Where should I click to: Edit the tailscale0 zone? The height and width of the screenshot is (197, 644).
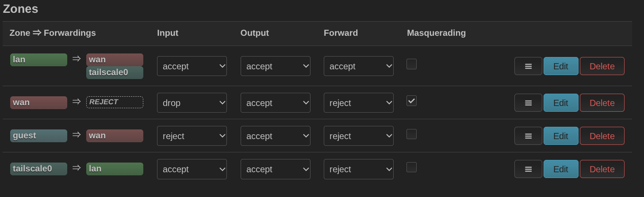tap(561, 169)
